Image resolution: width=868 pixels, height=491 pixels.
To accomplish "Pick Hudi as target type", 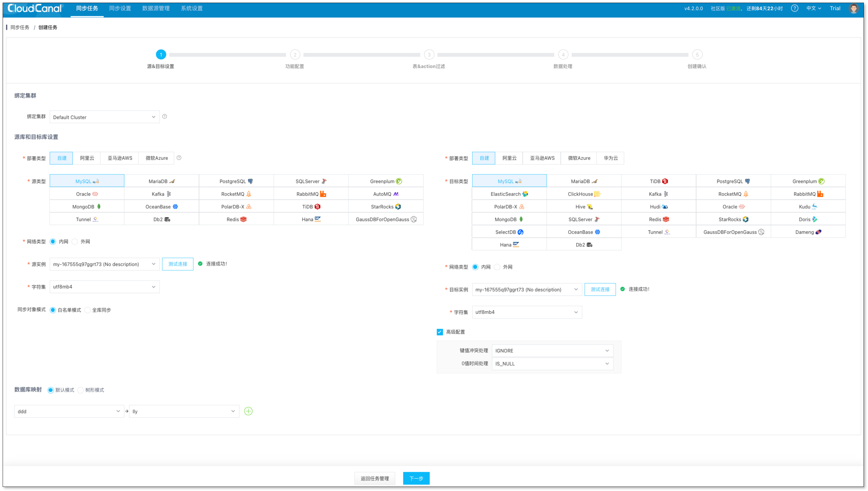I will click(x=659, y=206).
